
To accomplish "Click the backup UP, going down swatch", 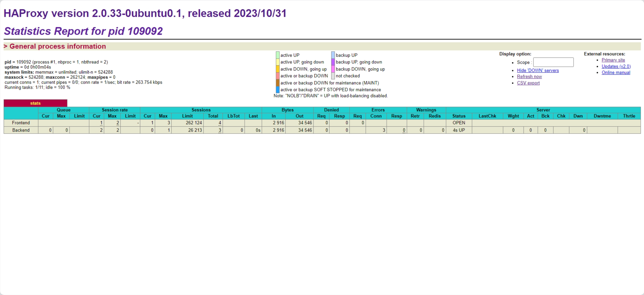I will pos(333,62).
